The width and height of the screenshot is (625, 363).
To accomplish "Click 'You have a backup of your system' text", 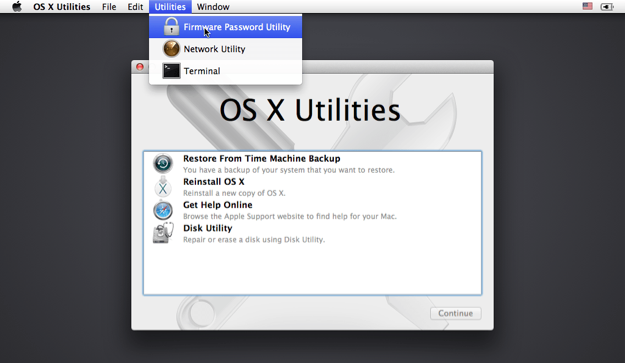I will point(289,170).
